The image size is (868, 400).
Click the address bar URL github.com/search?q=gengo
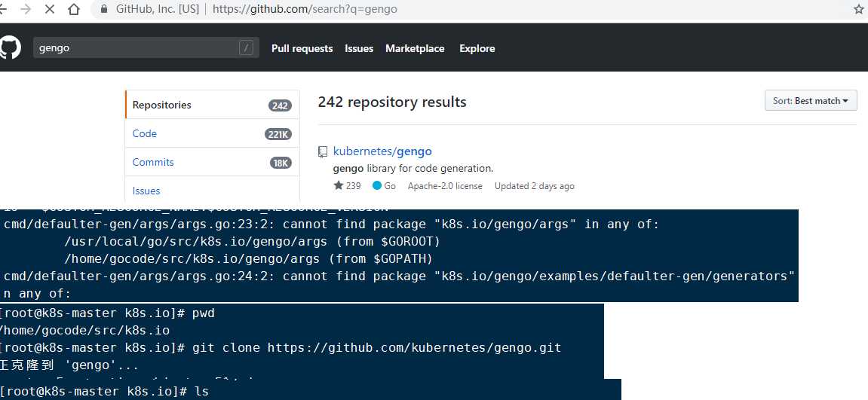pyautogui.click(x=305, y=9)
